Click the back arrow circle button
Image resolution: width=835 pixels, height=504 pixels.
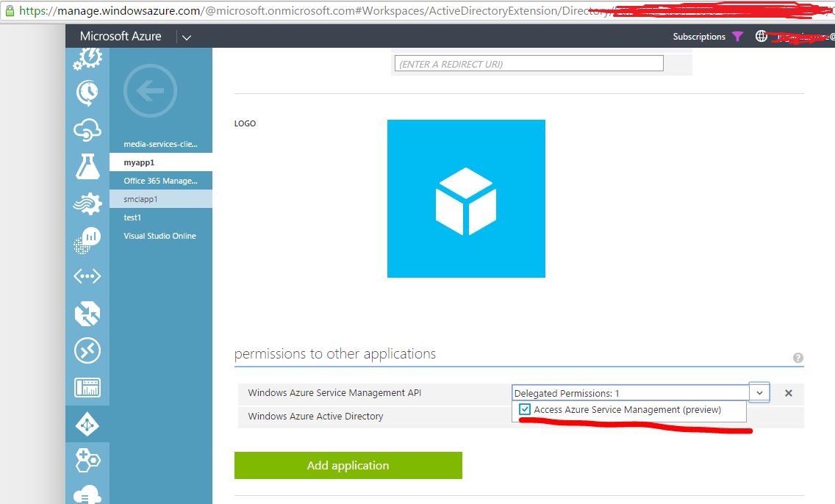pos(150,91)
